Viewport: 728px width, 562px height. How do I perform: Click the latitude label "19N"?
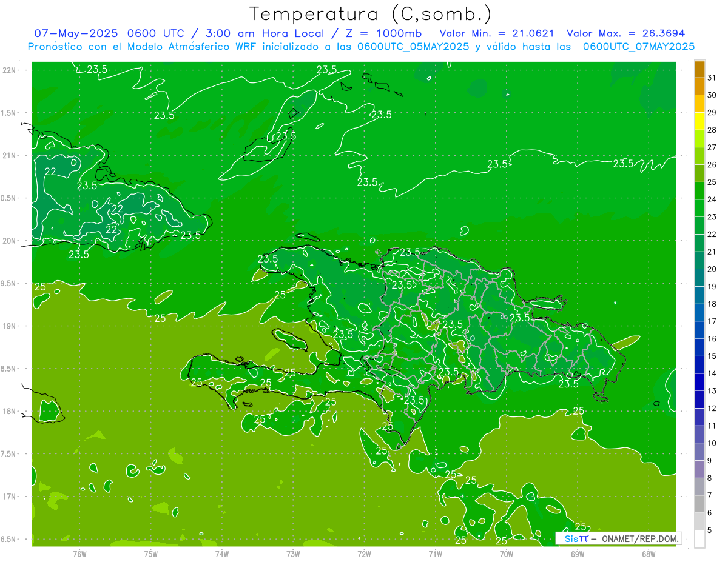8,326
